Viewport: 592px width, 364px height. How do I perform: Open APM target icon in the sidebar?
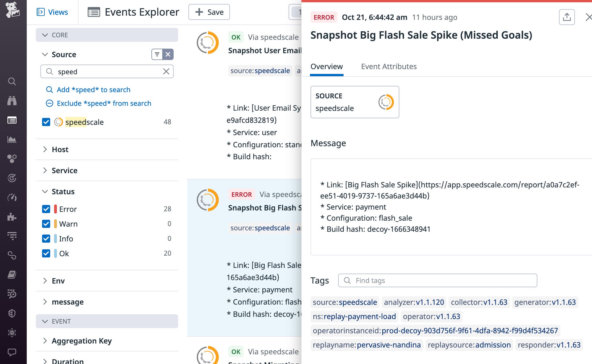tap(12, 178)
